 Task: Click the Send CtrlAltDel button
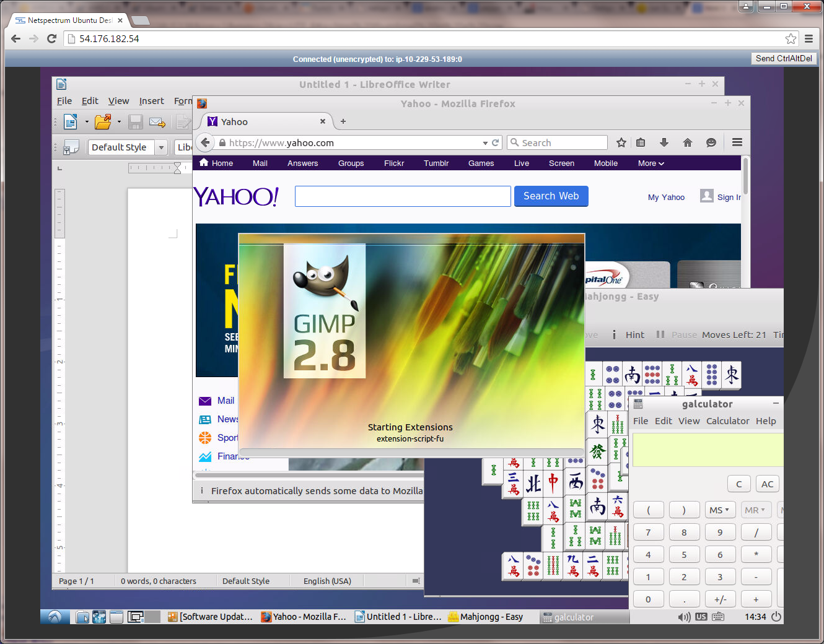(x=784, y=58)
